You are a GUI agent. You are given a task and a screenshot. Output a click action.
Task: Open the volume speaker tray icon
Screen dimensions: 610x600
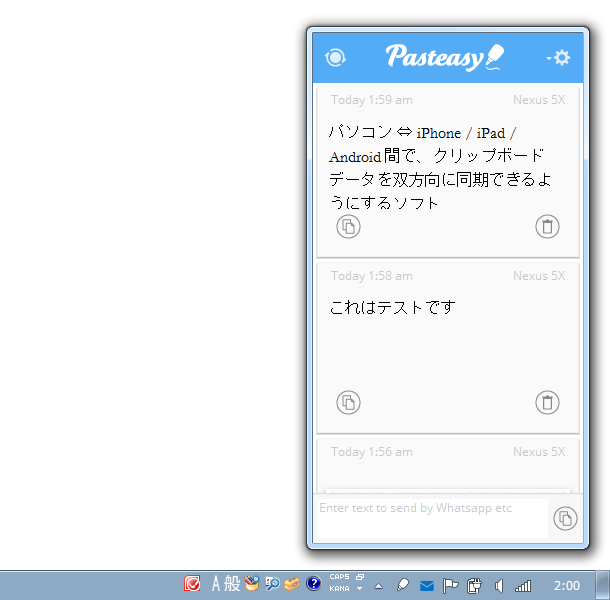499,586
